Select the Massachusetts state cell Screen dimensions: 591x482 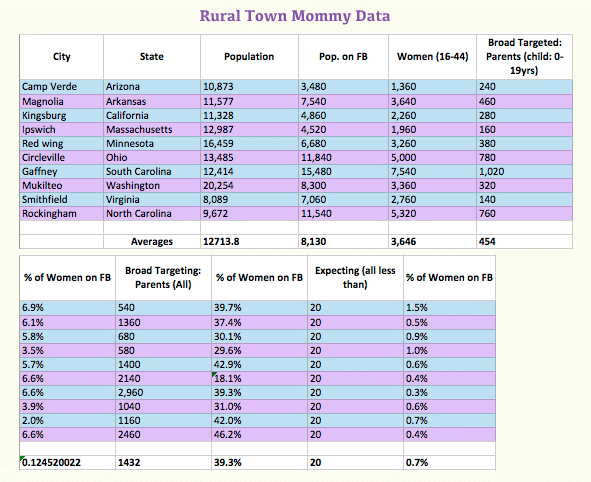point(152,130)
